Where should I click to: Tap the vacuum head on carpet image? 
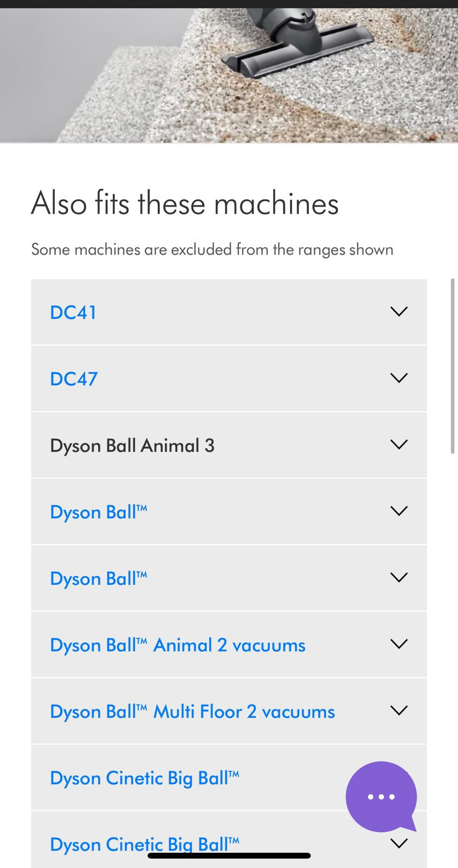229,75
